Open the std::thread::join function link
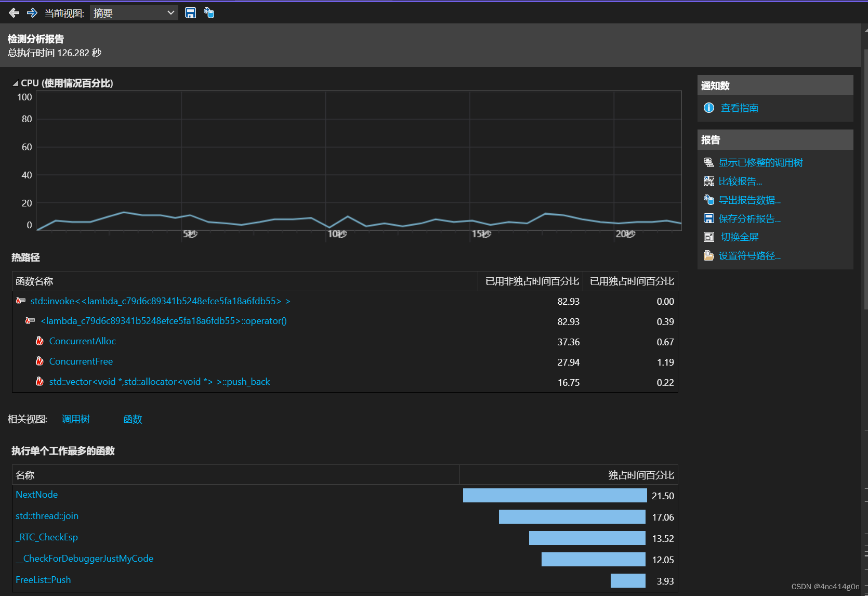Screen dimensions: 868x596 47,516
